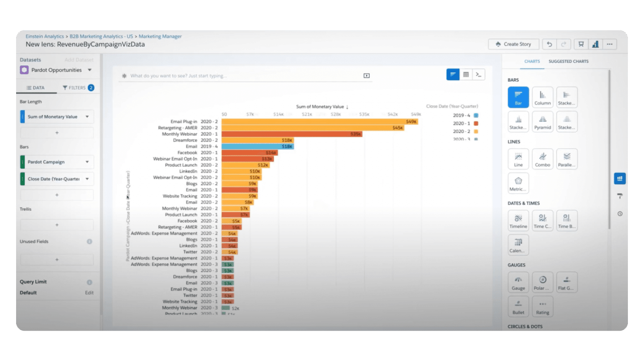Screen dimensions: 644x362
Task: Open the CHARTS tab
Action: click(x=532, y=62)
